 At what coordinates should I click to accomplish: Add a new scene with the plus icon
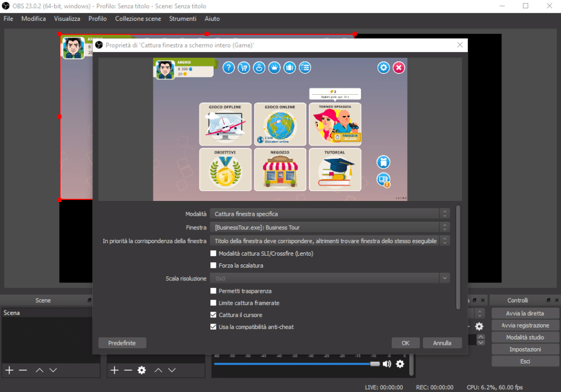click(x=10, y=370)
